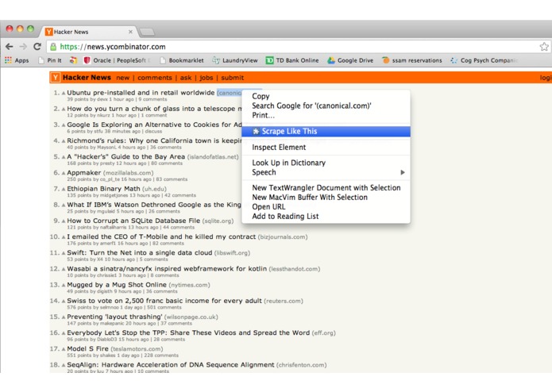
Task: Choose New TextWrangler Document with Selection
Action: coord(326,188)
